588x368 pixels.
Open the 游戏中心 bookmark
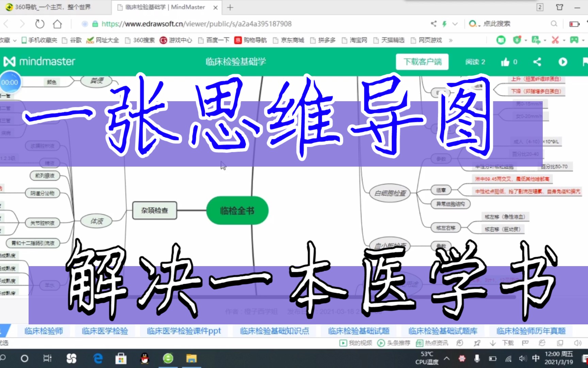click(176, 40)
